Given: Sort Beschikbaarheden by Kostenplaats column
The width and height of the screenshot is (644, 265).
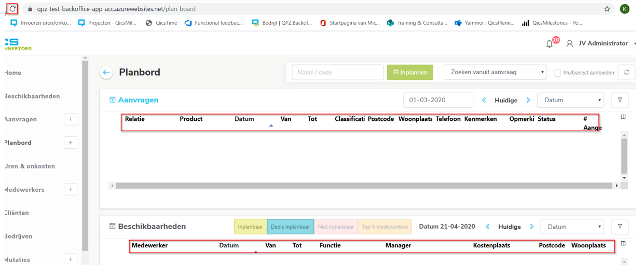Looking at the screenshot, I should (491, 245).
